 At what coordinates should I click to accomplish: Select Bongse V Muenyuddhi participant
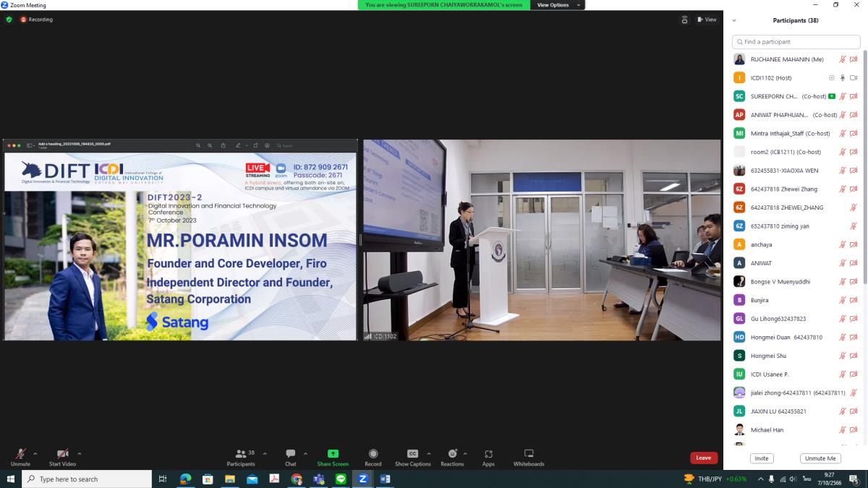click(795, 281)
